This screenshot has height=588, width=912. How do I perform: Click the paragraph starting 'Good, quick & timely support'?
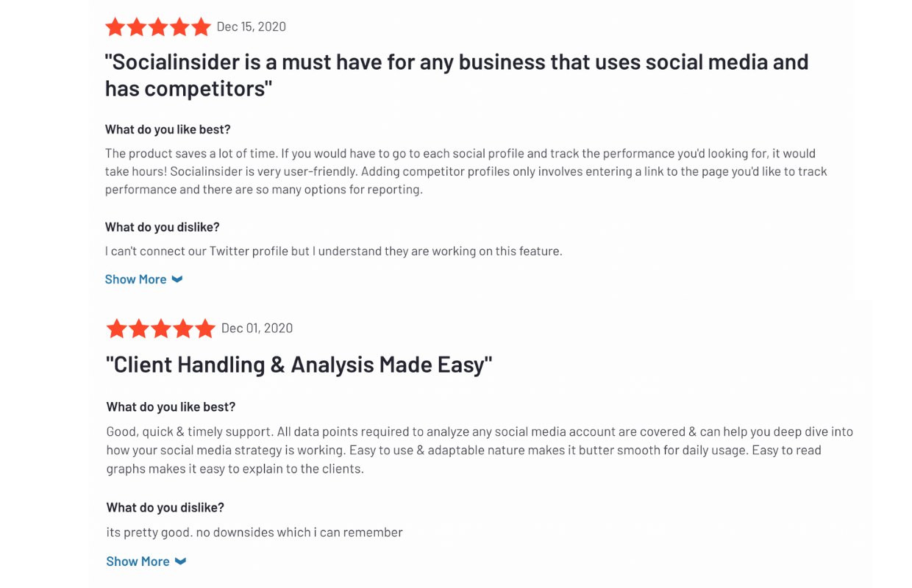(480, 450)
